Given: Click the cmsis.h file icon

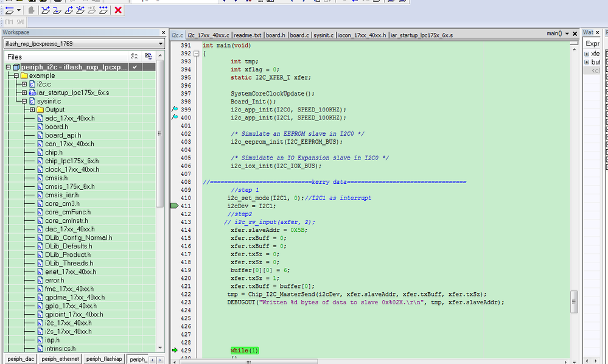Looking at the screenshot, I should click(40, 178).
